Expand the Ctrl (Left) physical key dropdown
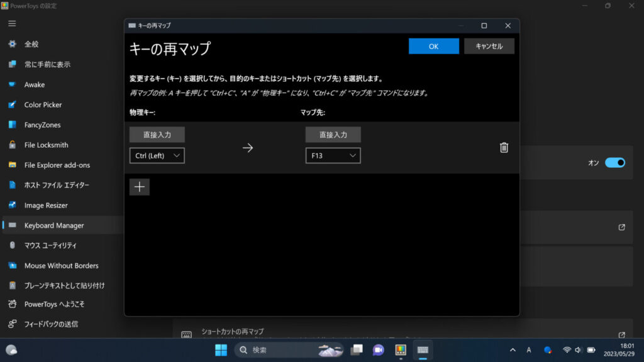 point(157,156)
